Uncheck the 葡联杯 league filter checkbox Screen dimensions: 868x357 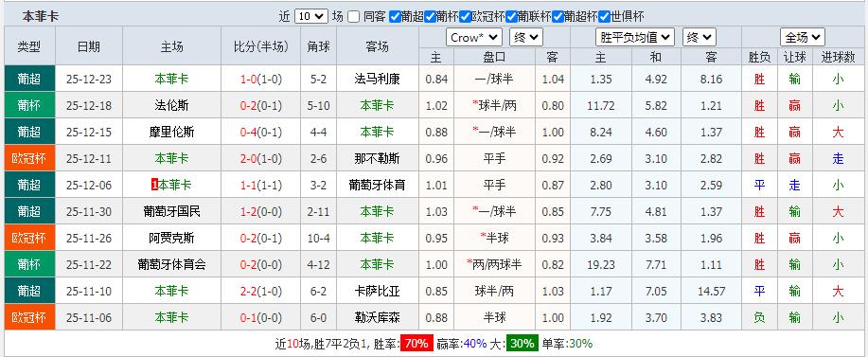pyautogui.click(x=511, y=17)
